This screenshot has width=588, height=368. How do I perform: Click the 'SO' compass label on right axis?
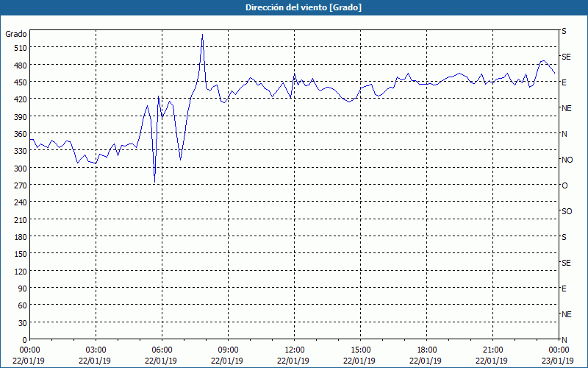click(567, 211)
